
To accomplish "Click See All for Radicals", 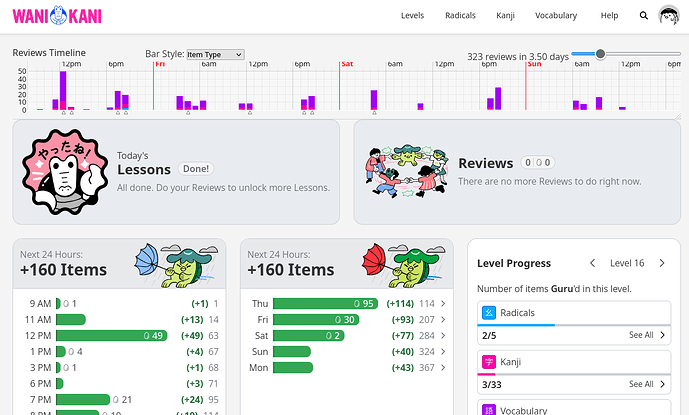I will click(647, 335).
